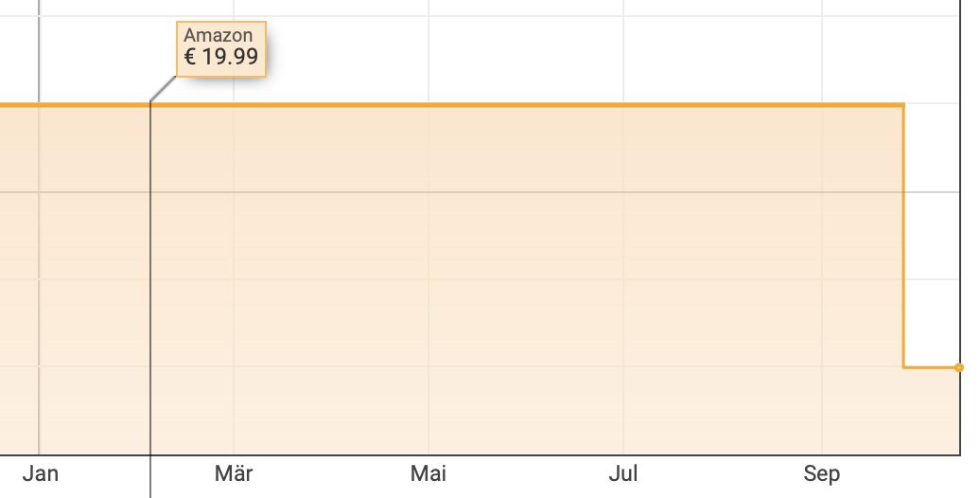Select the Jul label on the time axis
Screen dimensions: 980x498
tap(623, 473)
